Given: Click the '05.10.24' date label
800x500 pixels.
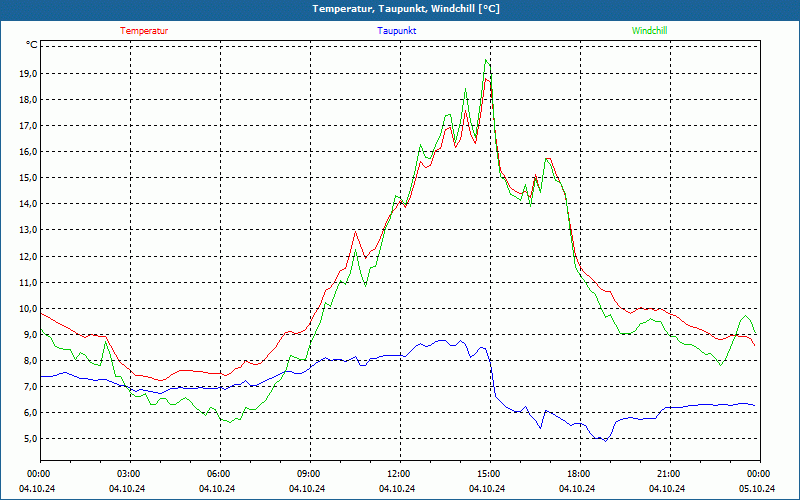Looking at the screenshot, I should tap(757, 488).
